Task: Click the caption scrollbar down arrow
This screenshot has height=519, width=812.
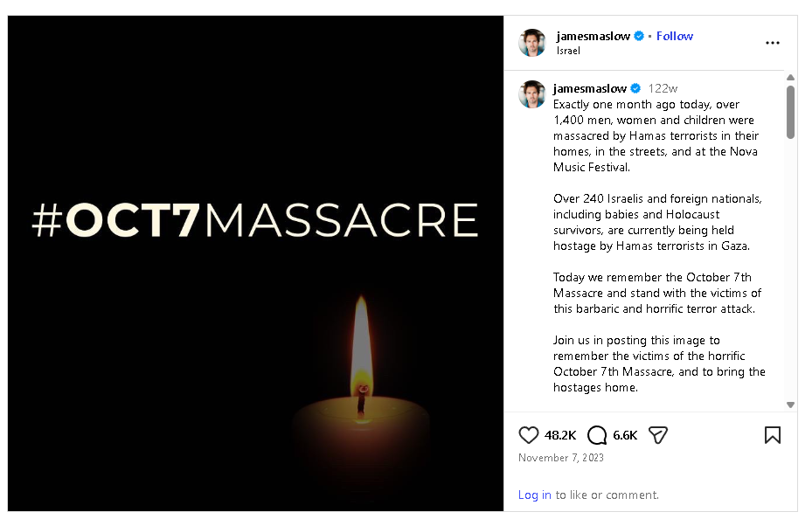Action: [790, 405]
